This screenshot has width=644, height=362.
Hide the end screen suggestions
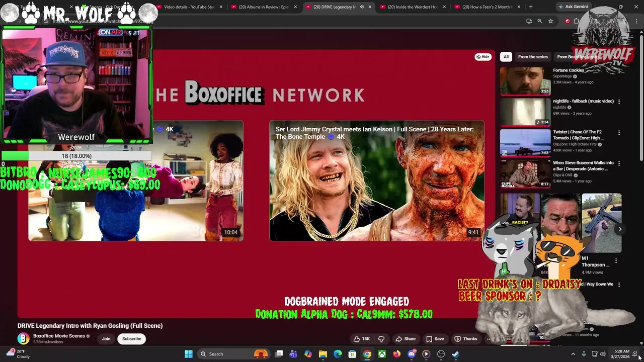(x=482, y=57)
